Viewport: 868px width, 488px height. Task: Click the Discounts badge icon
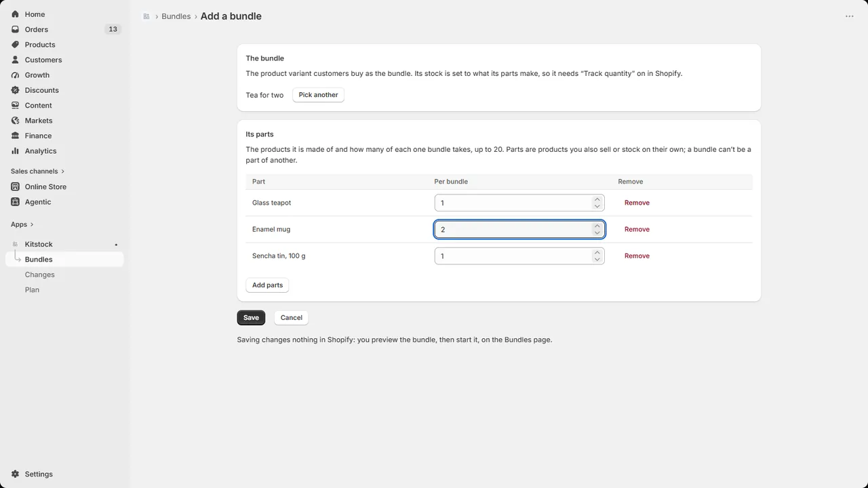[15, 90]
